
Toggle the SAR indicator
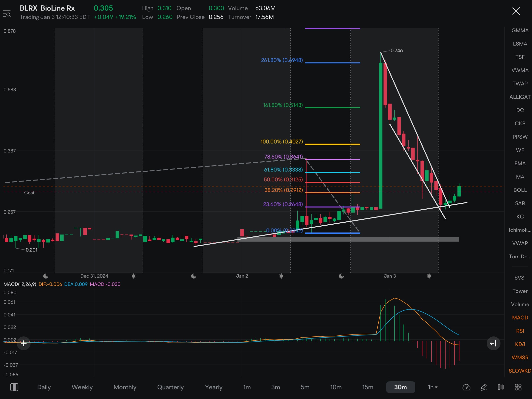(x=520, y=203)
